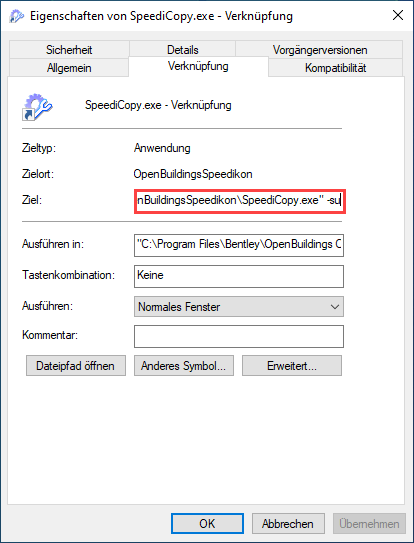Open the Details tab
Image resolution: width=414 pixels, height=543 pixels.
click(x=183, y=50)
